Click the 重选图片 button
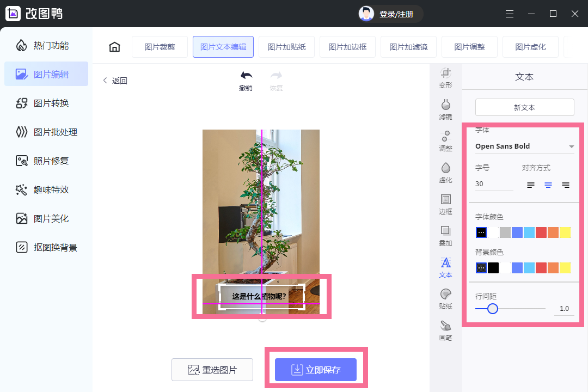 click(x=212, y=370)
